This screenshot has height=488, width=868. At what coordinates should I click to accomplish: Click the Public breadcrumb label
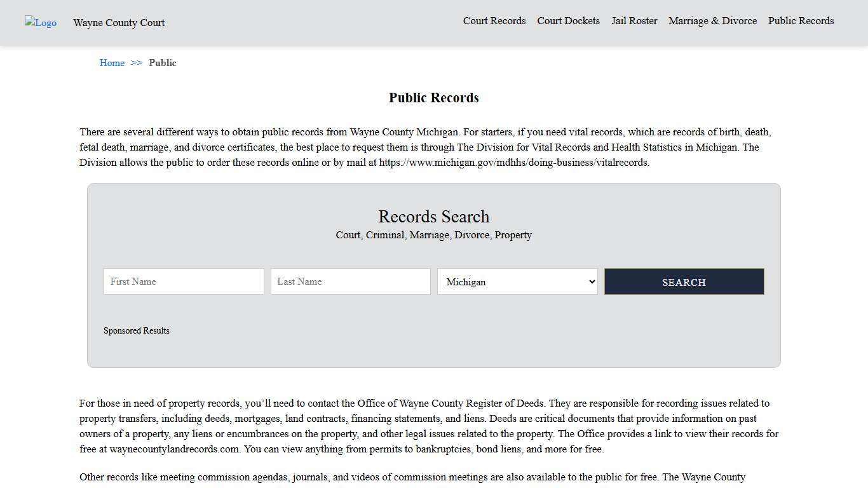coord(163,63)
